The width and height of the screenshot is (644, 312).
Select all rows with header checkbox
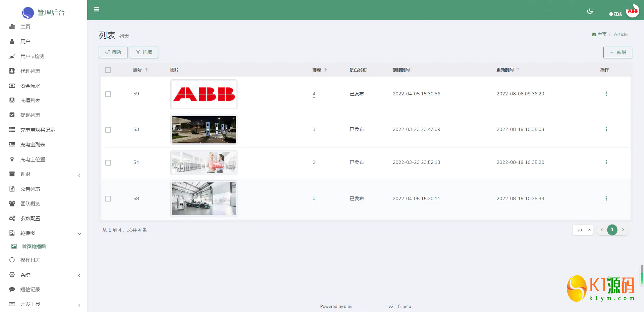(108, 70)
